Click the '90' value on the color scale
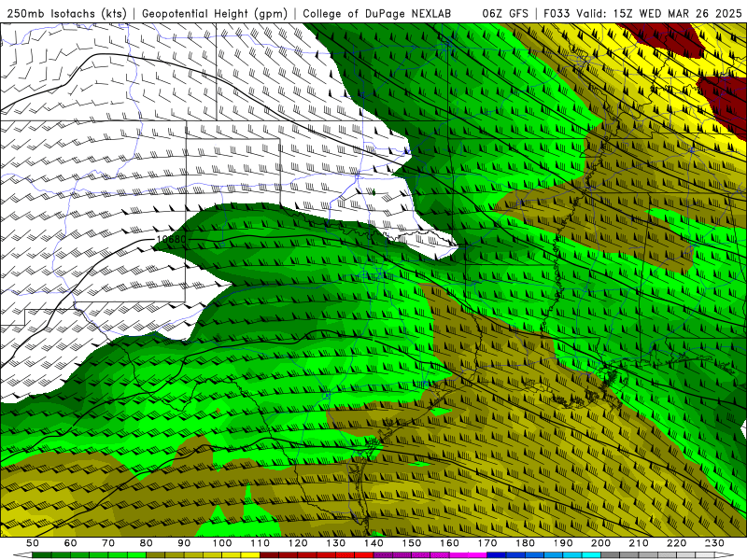 coord(184,543)
